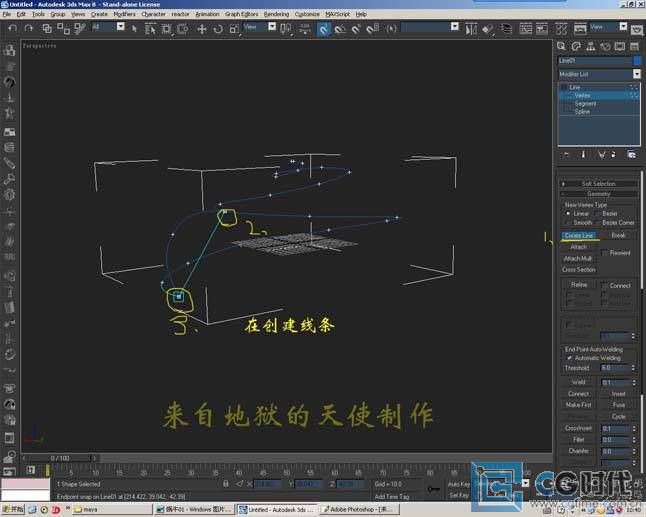Image resolution: width=646 pixels, height=517 pixels.
Task: Toggle the Percent Snap icon
Action: tap(356, 29)
